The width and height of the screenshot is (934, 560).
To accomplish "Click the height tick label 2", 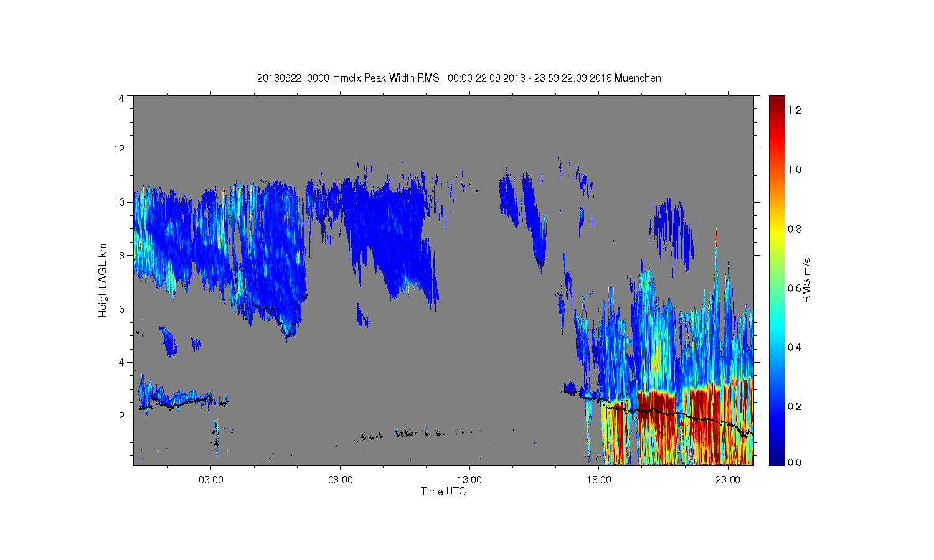I will pyautogui.click(x=122, y=416).
